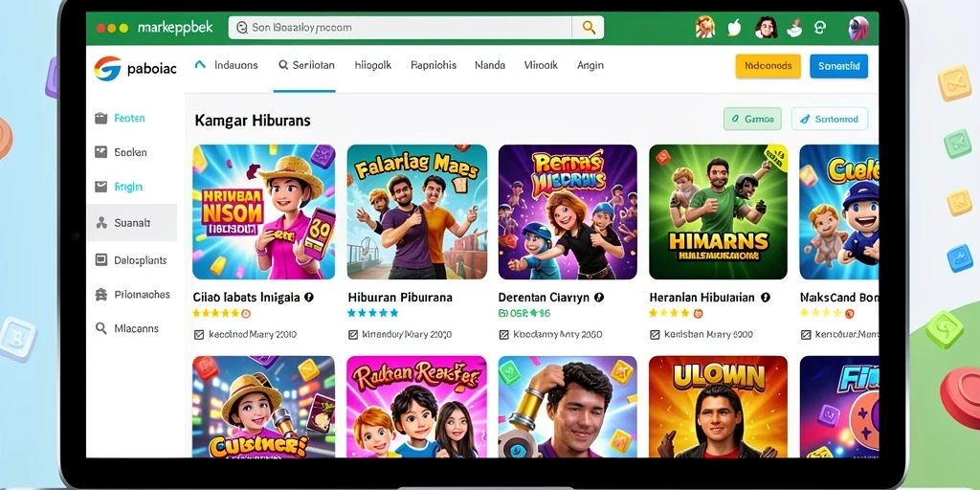The image size is (980, 490).
Task: Go to the Miirooik tab
Action: (x=541, y=65)
